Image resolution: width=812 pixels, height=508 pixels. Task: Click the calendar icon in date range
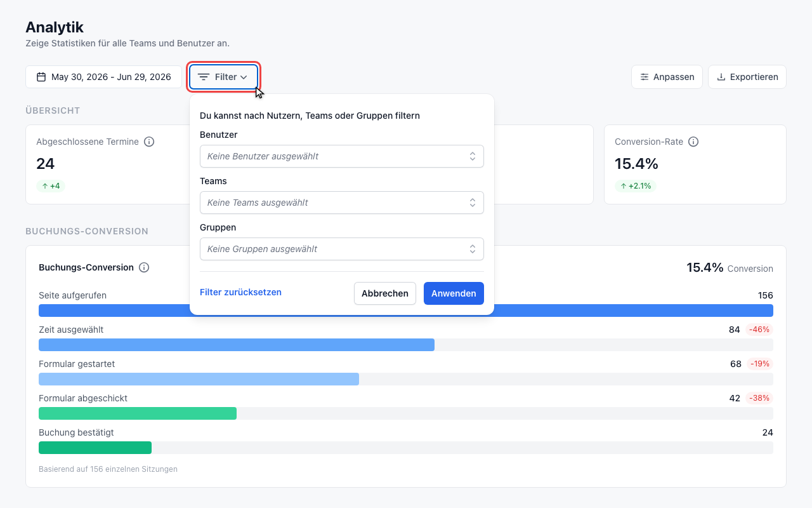(x=41, y=77)
